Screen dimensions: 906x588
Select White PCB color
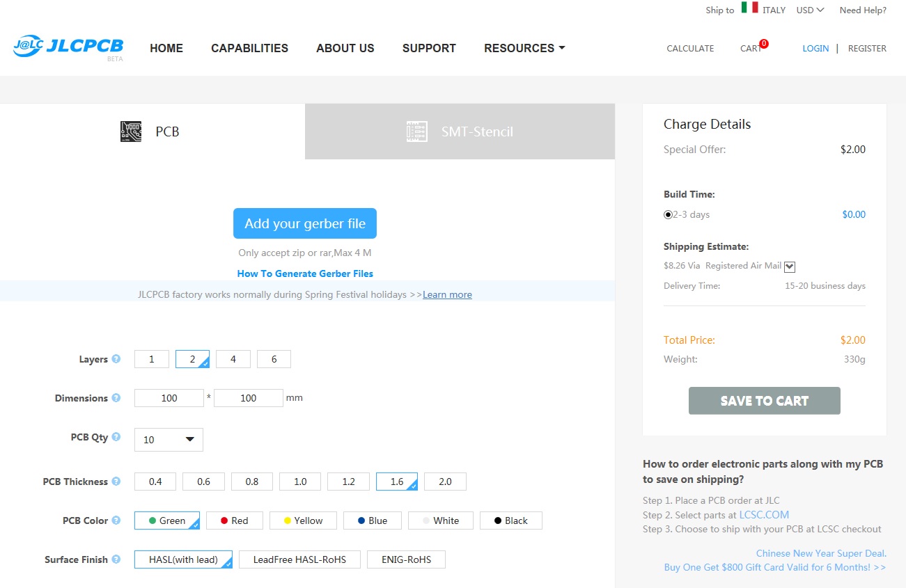point(441,521)
